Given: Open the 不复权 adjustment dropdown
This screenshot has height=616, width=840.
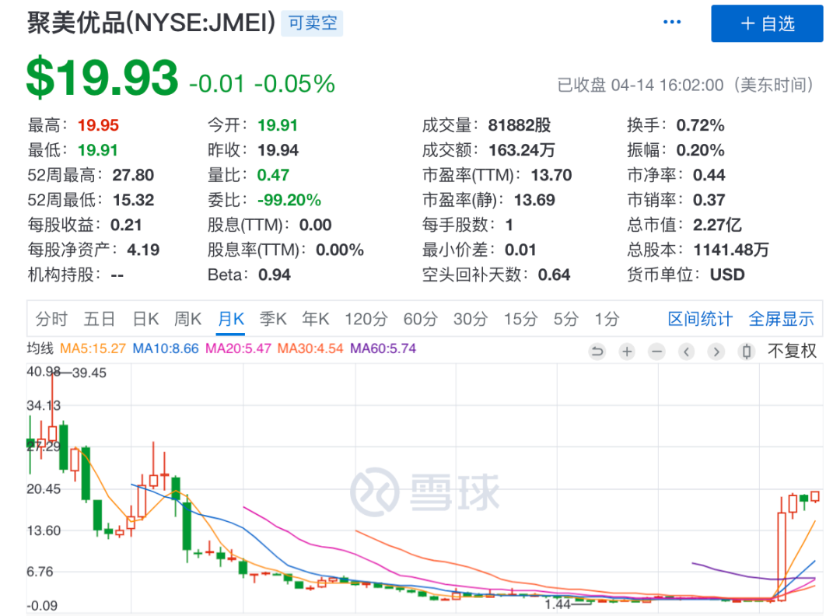Looking at the screenshot, I should pyautogui.click(x=792, y=351).
